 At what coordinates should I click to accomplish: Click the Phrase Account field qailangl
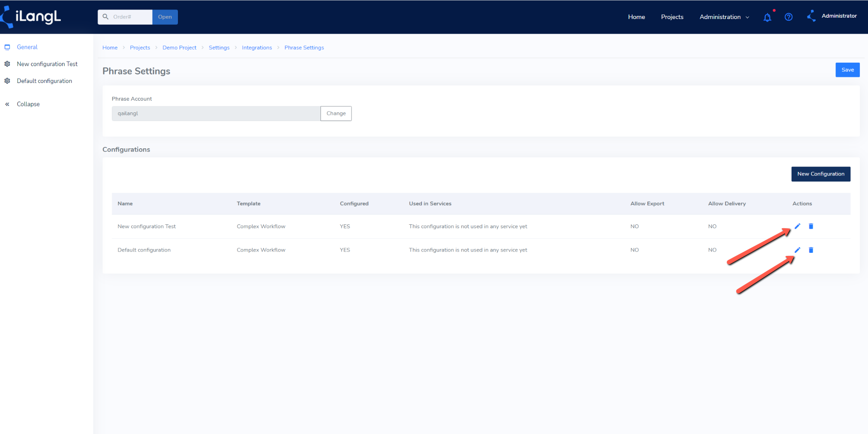(x=216, y=113)
